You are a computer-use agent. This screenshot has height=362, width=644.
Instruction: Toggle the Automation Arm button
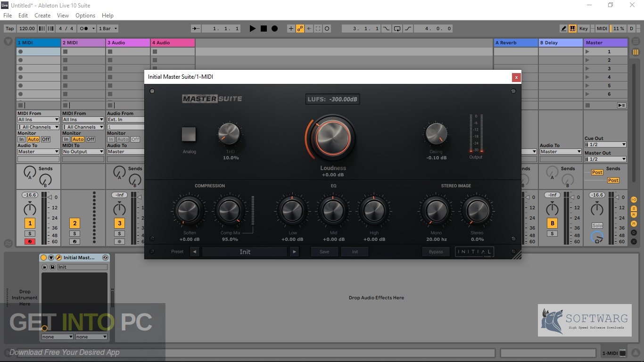click(x=300, y=28)
